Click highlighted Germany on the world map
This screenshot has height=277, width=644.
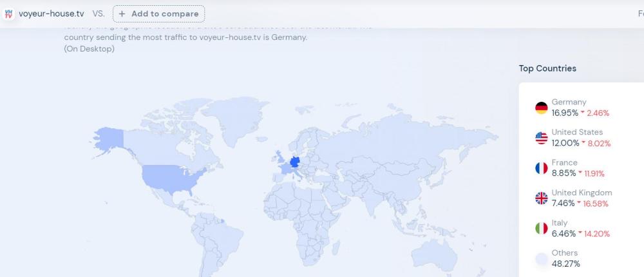pyautogui.click(x=296, y=162)
